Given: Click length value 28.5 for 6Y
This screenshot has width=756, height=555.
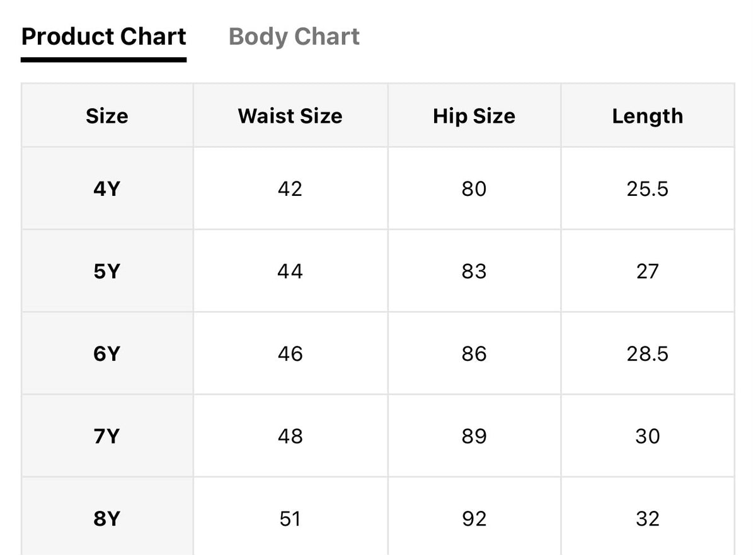Looking at the screenshot, I should tap(648, 353).
